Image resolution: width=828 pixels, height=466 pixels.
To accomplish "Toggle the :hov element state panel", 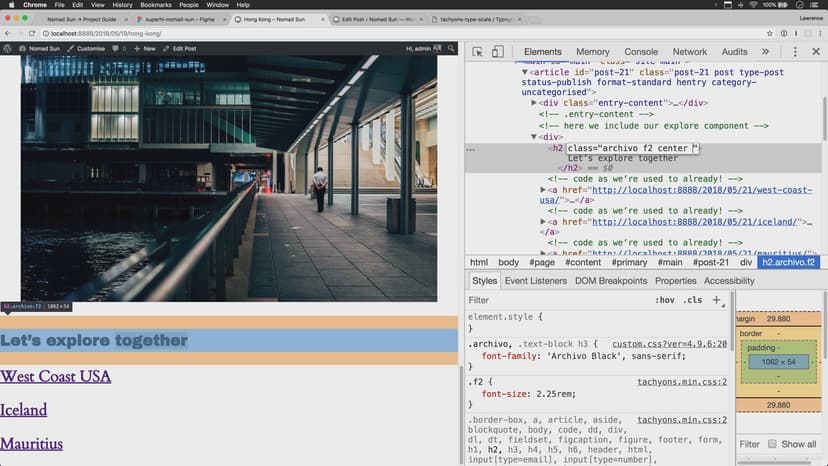I will (x=665, y=300).
